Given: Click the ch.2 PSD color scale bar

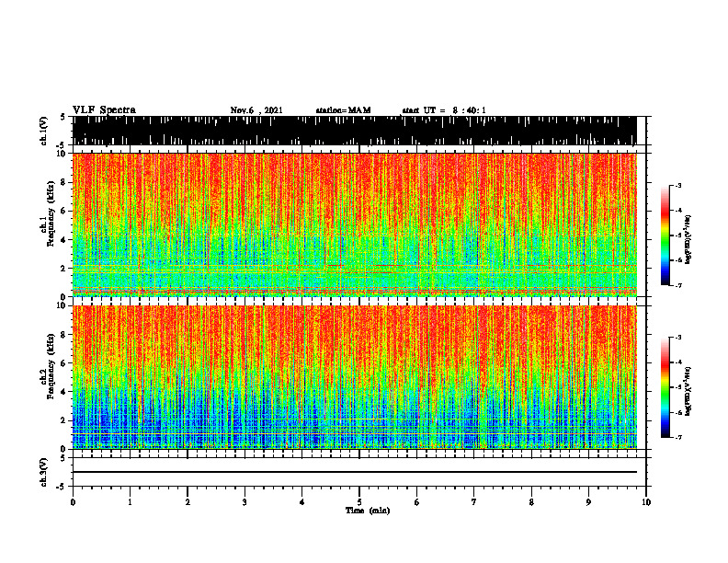Looking at the screenshot, I should (x=665, y=387).
